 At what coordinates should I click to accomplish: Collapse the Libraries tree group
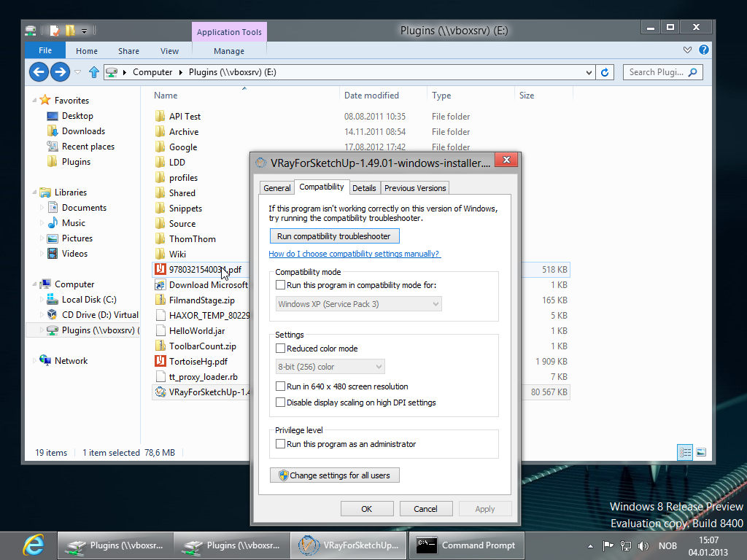[x=34, y=192]
